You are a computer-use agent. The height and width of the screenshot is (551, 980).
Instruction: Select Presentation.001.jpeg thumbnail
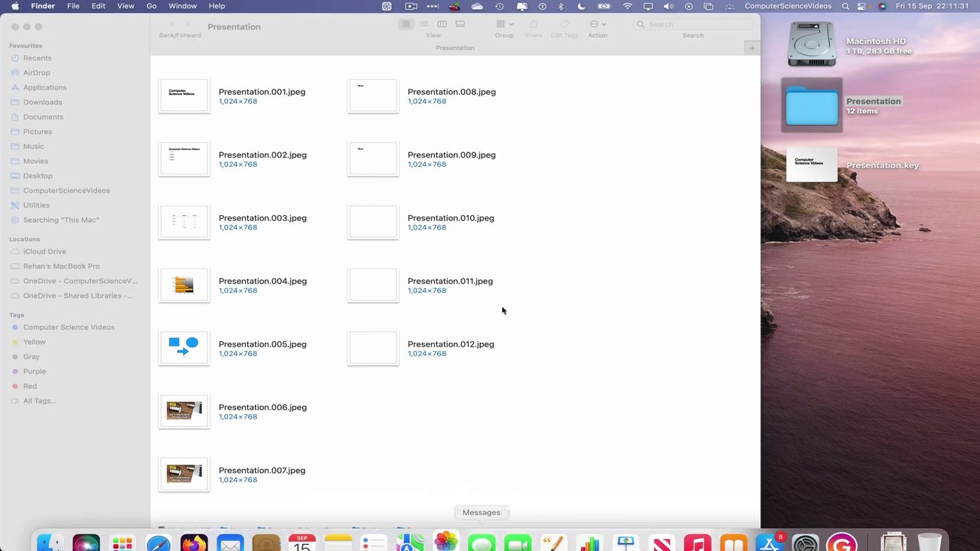coord(184,96)
